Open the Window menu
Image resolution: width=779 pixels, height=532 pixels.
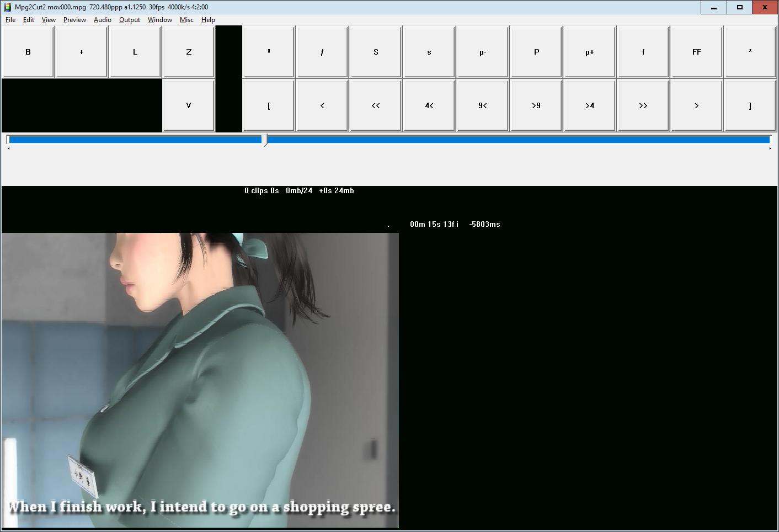(x=160, y=20)
